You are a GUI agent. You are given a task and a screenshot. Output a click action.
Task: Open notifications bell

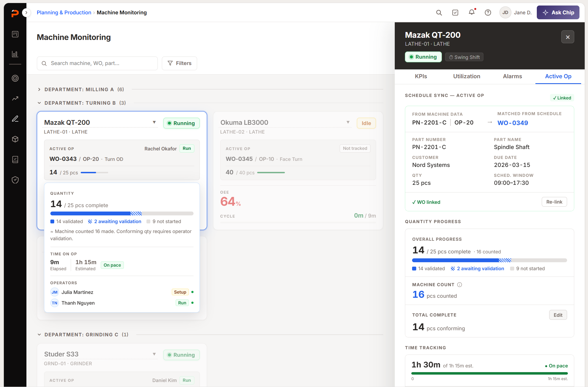coord(472,12)
